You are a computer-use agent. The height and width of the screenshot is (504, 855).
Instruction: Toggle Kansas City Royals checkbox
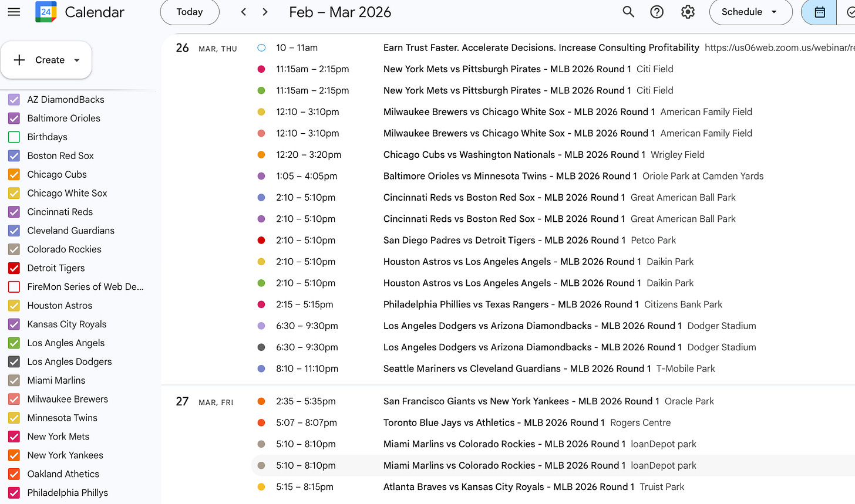[x=14, y=324]
